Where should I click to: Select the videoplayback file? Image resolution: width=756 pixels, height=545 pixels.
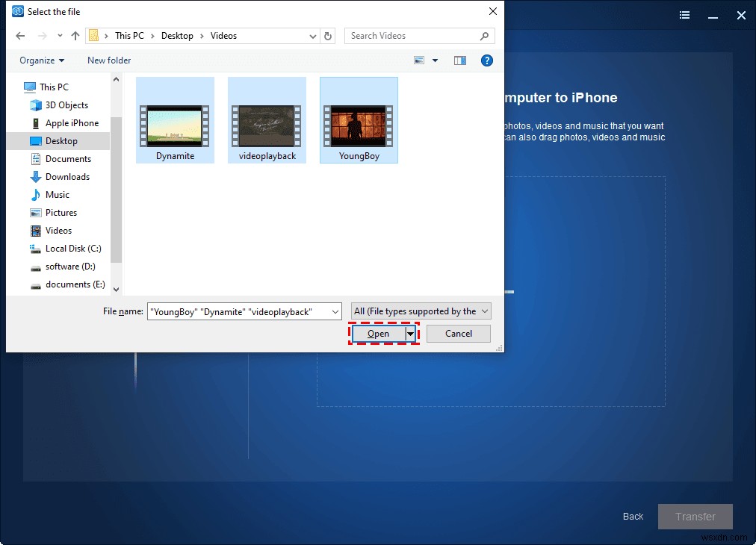[x=267, y=119]
